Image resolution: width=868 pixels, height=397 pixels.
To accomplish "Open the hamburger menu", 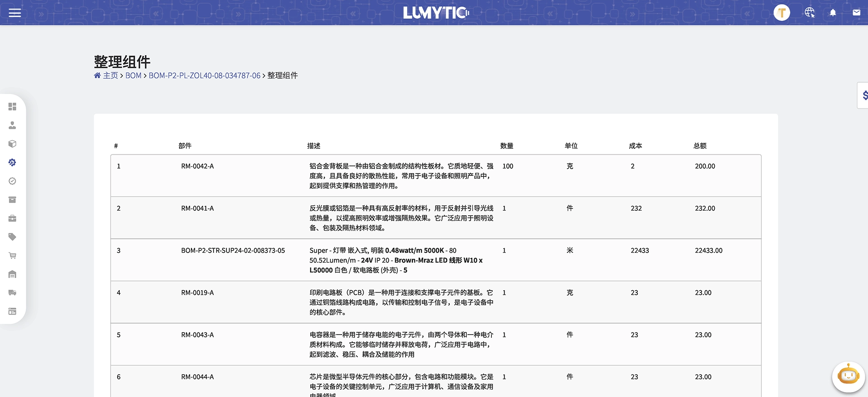I will point(15,13).
